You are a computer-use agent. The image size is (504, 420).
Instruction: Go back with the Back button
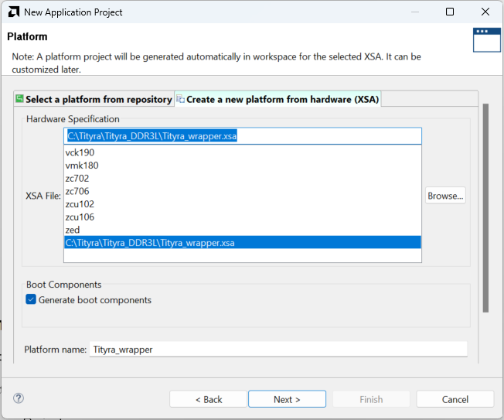pos(208,399)
